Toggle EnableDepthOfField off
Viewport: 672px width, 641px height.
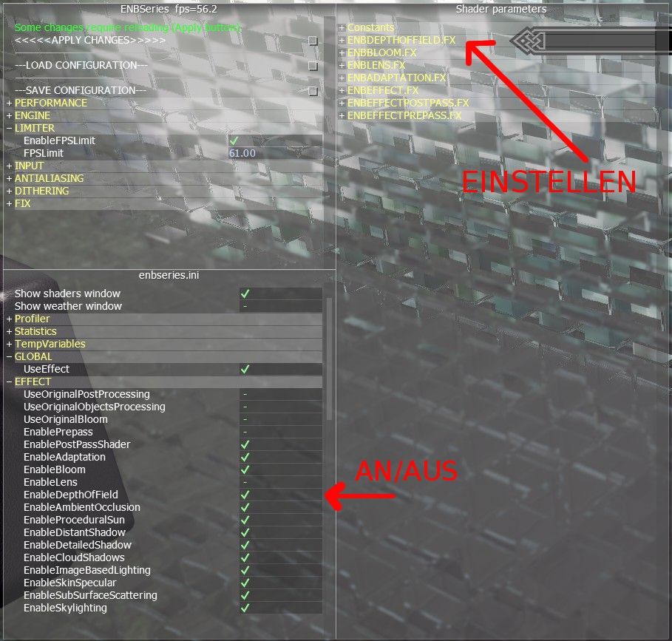click(245, 495)
